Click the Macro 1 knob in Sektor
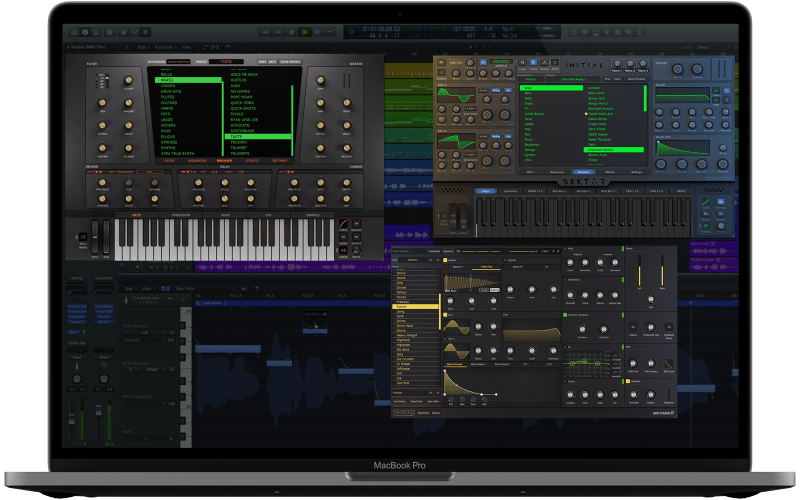800x500 pixels. tap(617, 64)
